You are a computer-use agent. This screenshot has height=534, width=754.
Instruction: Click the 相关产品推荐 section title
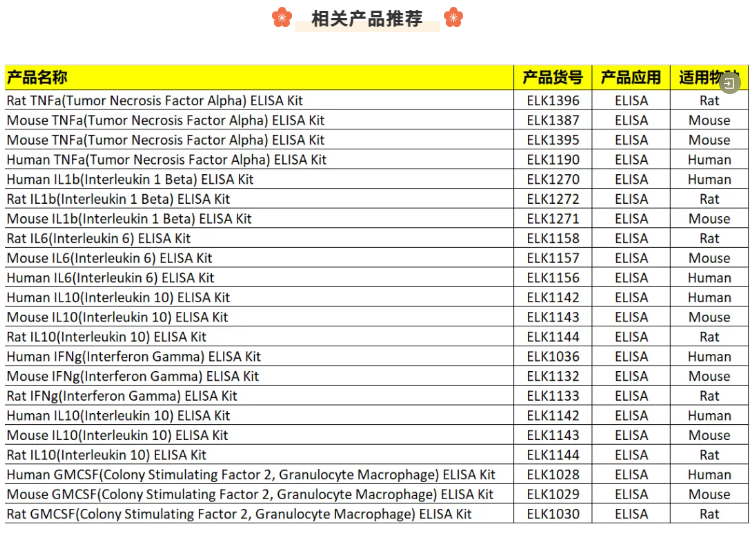[367, 18]
